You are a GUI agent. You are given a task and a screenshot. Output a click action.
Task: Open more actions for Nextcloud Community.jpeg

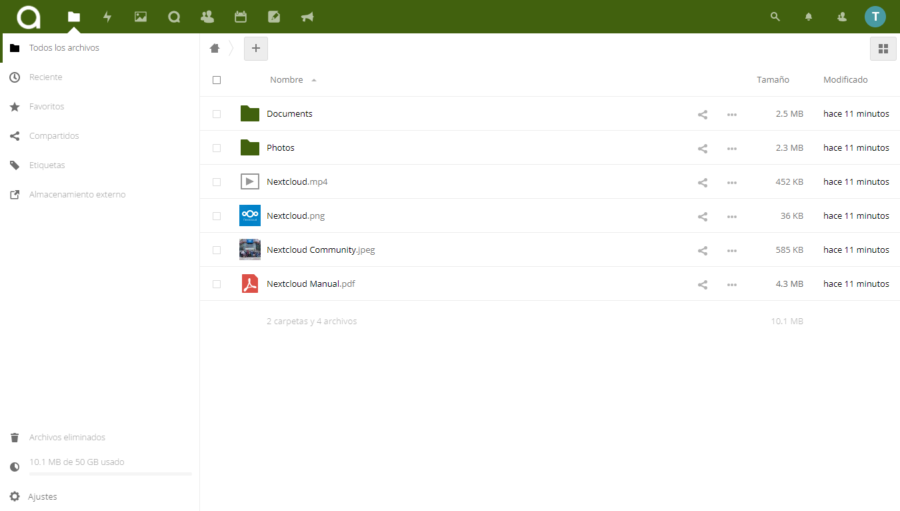[732, 250]
